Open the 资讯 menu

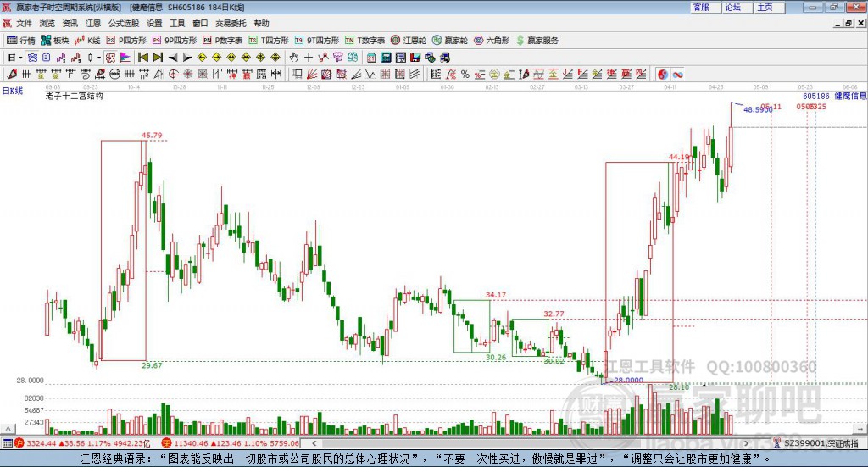pos(70,23)
